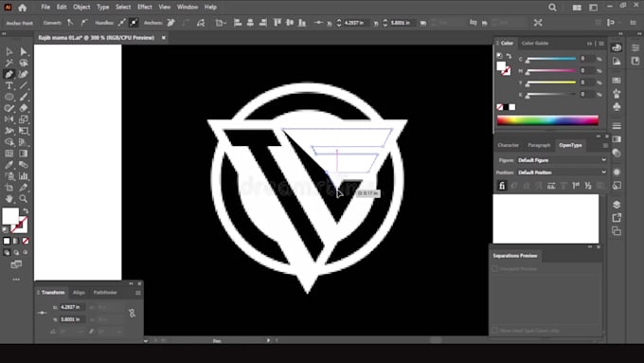Select the Selection tool arrow
The image size is (644, 363).
tap(9, 51)
